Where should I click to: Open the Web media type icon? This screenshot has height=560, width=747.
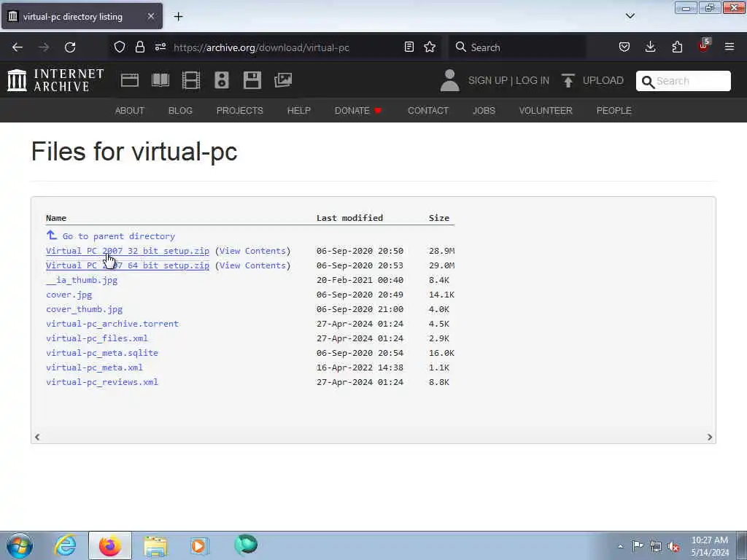(x=130, y=80)
